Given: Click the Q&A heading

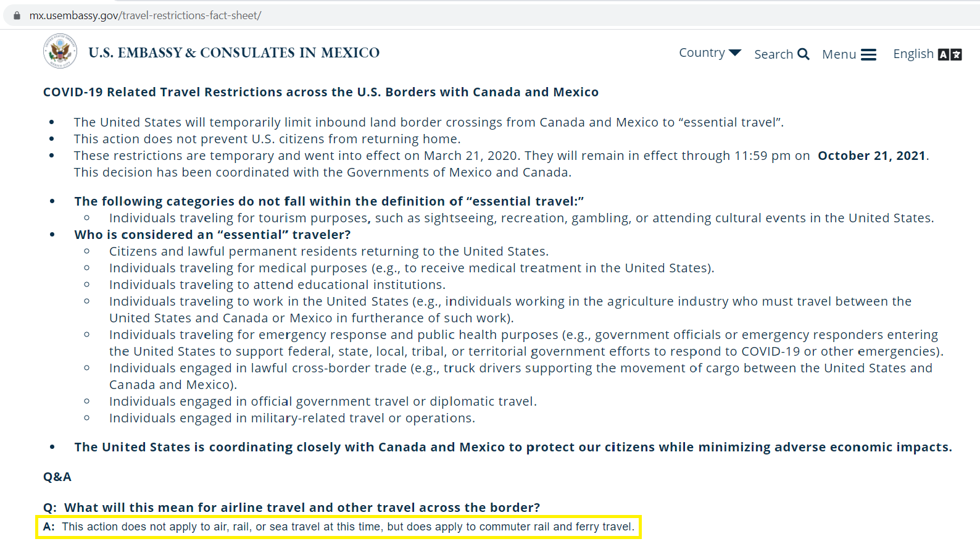Looking at the screenshot, I should pyautogui.click(x=57, y=477).
